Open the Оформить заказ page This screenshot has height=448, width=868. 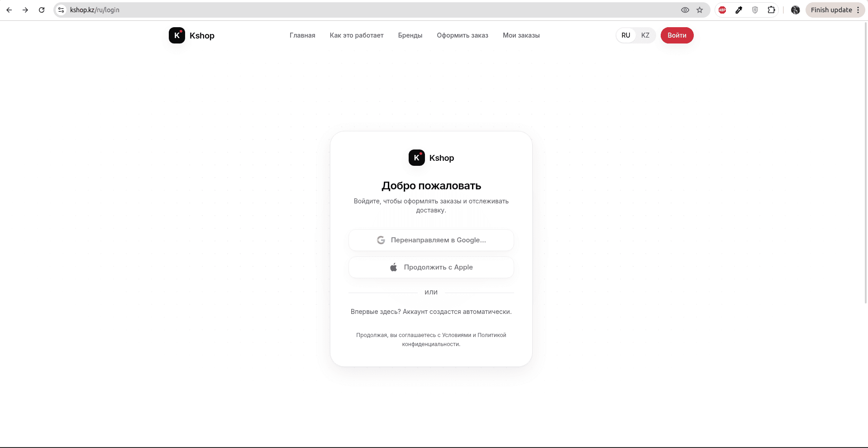(x=463, y=35)
